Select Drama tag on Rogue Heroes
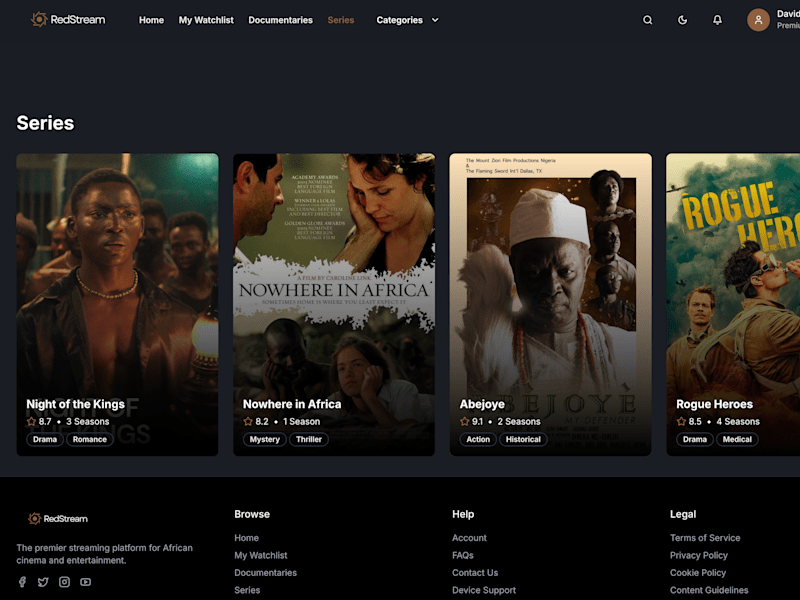The image size is (800, 600). tap(695, 439)
